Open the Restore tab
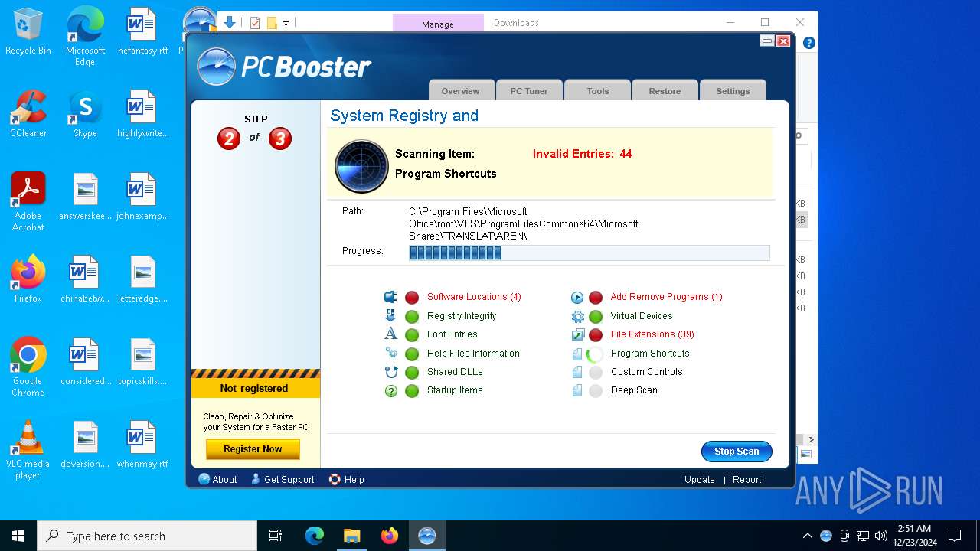 click(665, 90)
